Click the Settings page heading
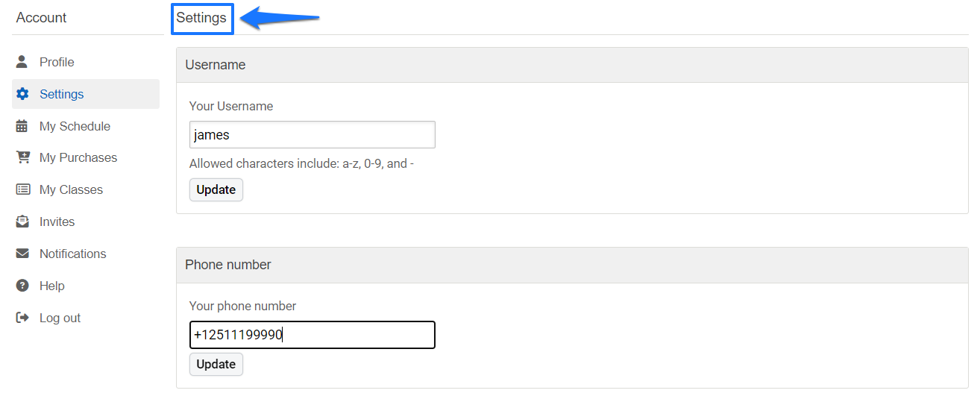The height and width of the screenshot is (402, 980). [x=201, y=18]
